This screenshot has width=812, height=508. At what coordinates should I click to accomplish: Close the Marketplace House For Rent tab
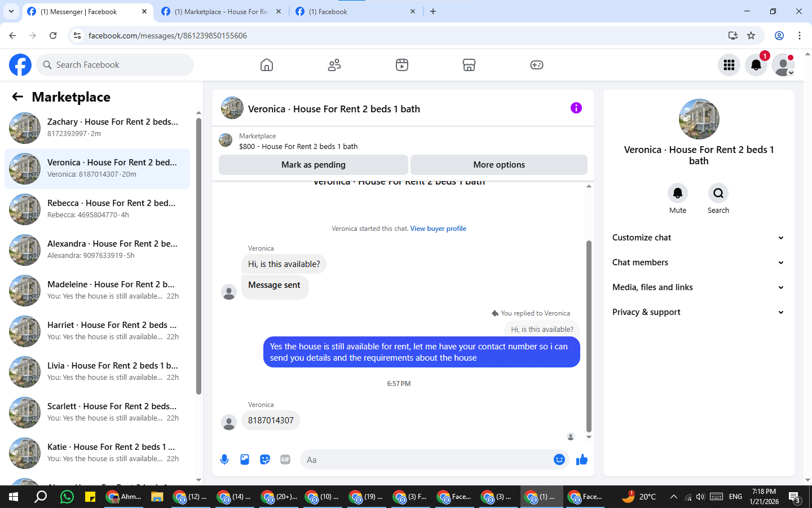coord(279,11)
